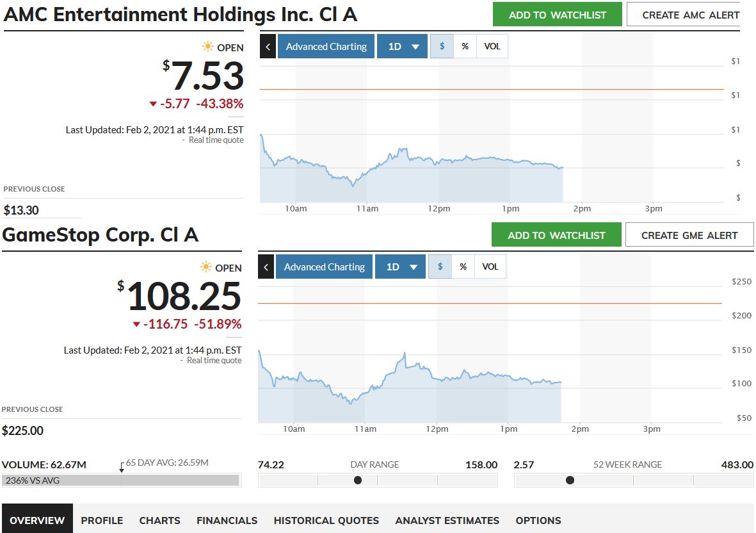Image resolution: width=756 pixels, height=533 pixels.
Task: Open Advanced Charting for GameStop
Action: point(325,267)
